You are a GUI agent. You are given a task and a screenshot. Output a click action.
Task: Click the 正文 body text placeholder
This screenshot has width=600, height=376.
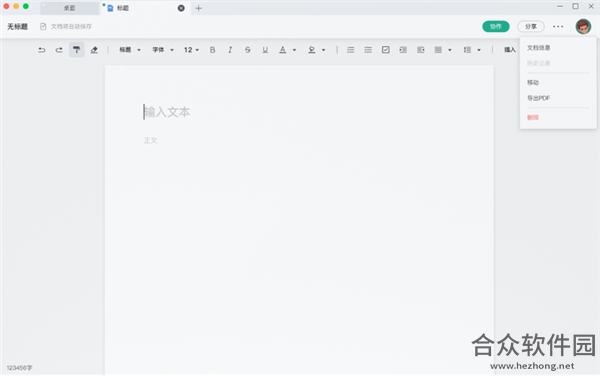point(150,140)
